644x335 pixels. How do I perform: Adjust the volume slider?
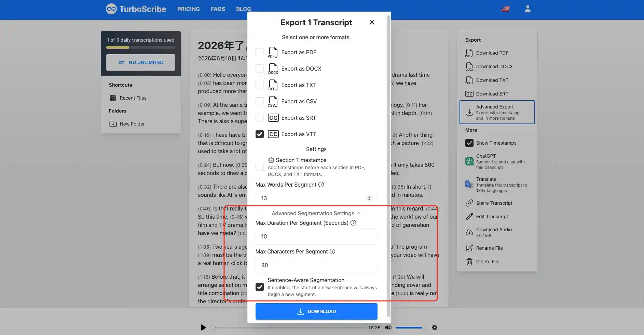tap(411, 327)
